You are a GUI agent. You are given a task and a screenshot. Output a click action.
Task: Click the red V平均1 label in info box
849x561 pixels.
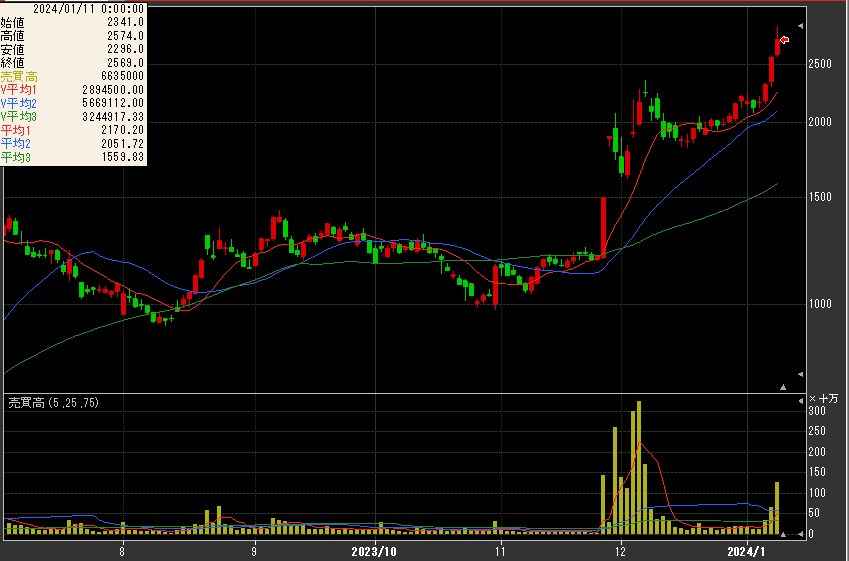pos(19,90)
